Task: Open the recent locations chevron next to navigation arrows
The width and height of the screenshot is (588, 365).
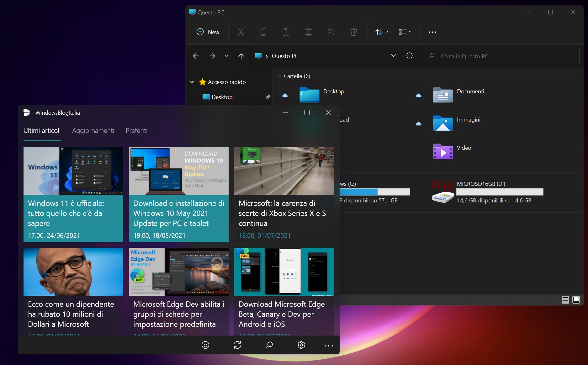Action: click(226, 56)
